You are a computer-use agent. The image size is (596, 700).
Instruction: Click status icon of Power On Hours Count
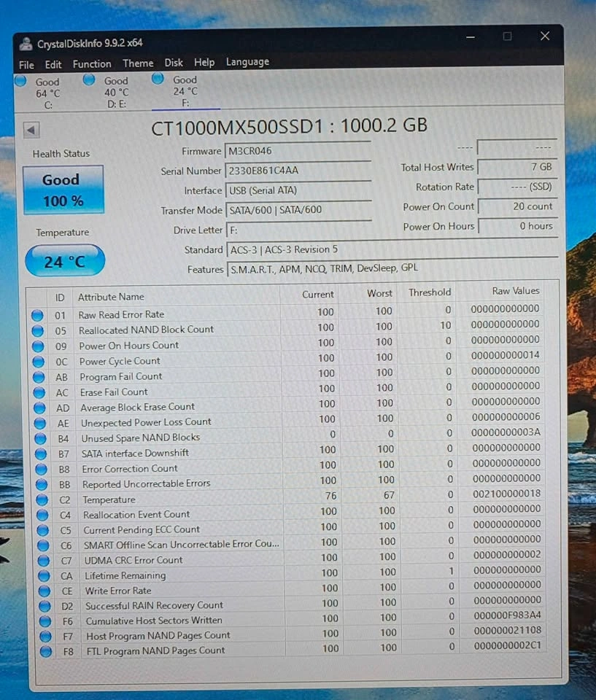38,346
